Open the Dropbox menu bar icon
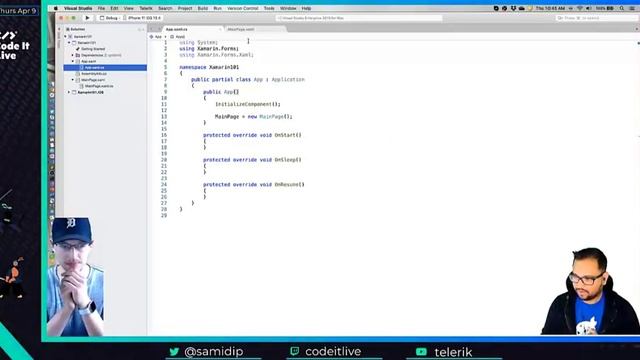Image resolution: width=640 pixels, height=360 pixels. [x=513, y=8]
